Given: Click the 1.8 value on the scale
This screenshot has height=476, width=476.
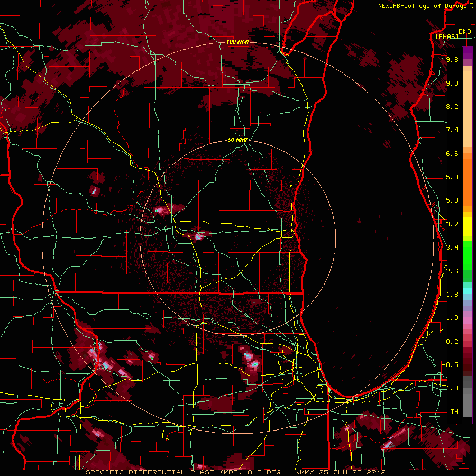Looking at the screenshot, I should [x=452, y=295].
